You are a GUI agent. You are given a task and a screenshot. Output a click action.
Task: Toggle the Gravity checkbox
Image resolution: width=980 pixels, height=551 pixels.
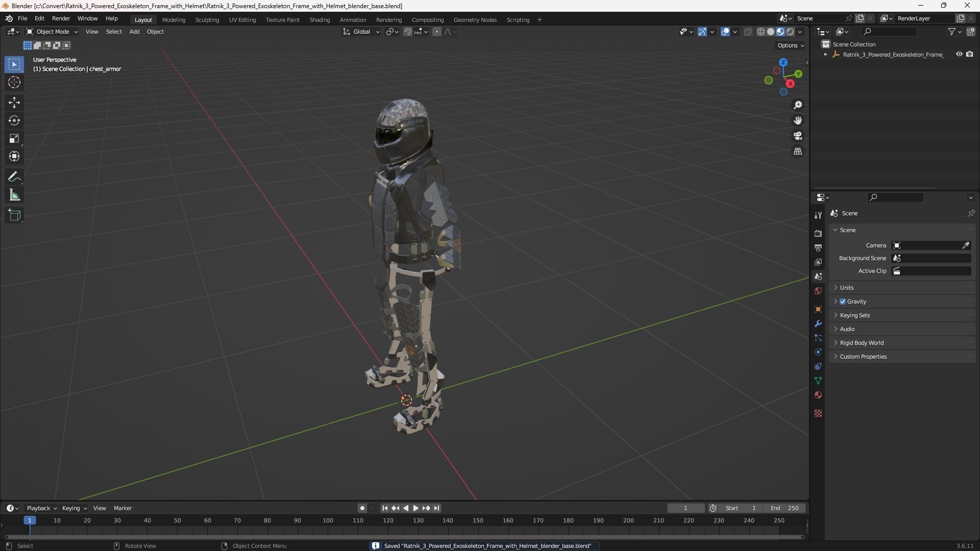click(843, 302)
